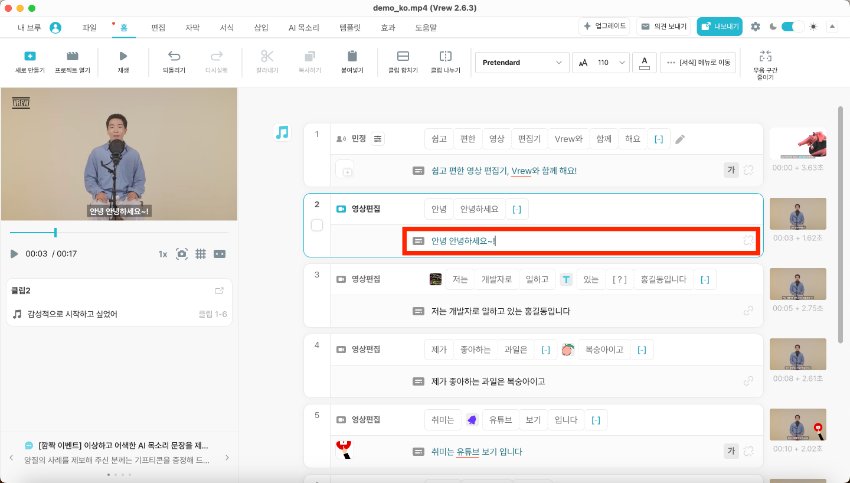Click the 되돌리기 (Undo) arrow icon

[175, 56]
